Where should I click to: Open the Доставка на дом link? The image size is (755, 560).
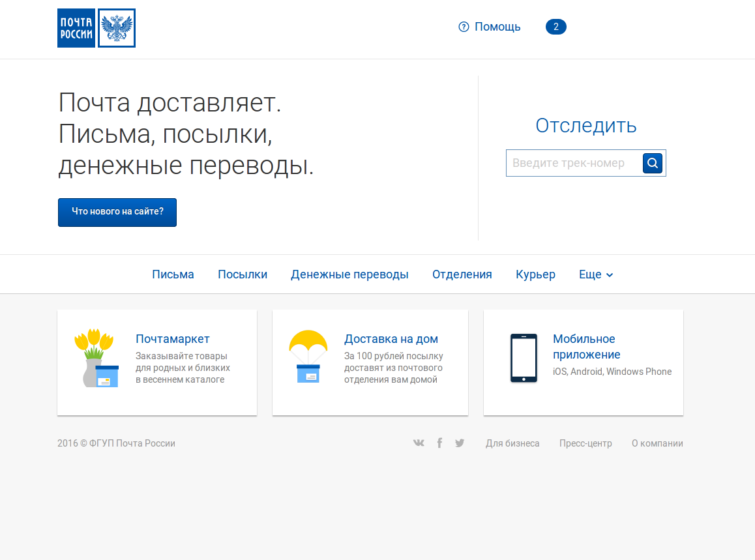[x=391, y=339]
